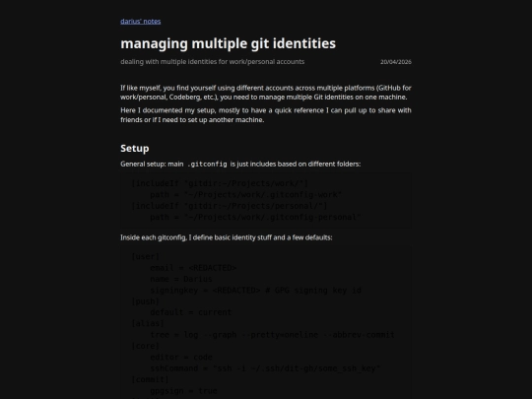Viewport: 532px width, 399px height.
Task: Click the "[alias]" section line
Action: point(148,323)
